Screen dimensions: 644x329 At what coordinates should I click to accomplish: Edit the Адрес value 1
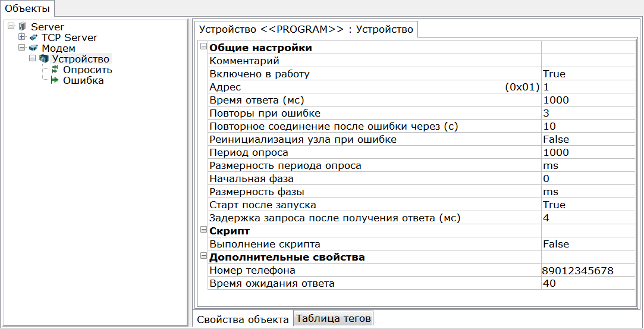pos(588,87)
